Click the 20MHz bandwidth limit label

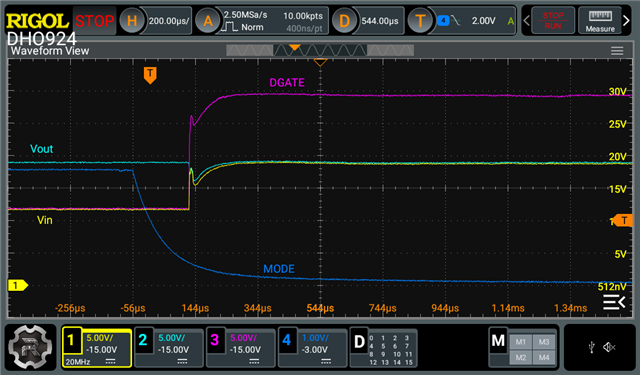(x=78, y=362)
